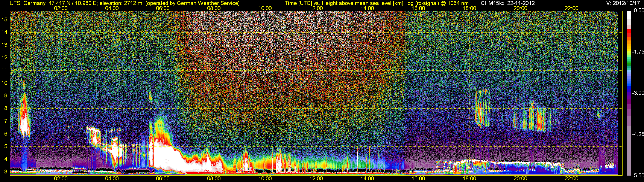Click the 5 km height axis label
Screen dimensions: 644x182
point(6,147)
